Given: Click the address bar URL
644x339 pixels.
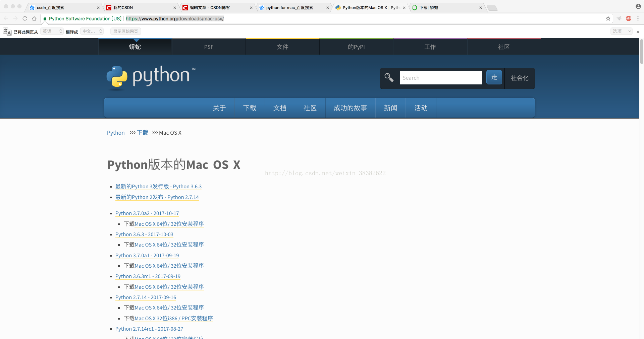Looking at the screenshot, I should coord(175,18).
